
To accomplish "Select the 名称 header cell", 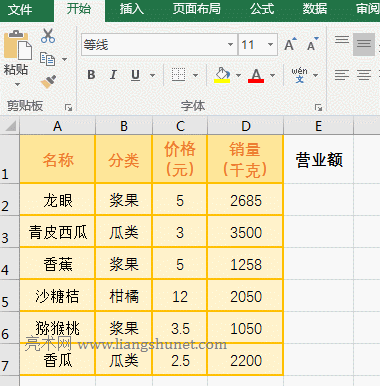I will (x=57, y=159).
